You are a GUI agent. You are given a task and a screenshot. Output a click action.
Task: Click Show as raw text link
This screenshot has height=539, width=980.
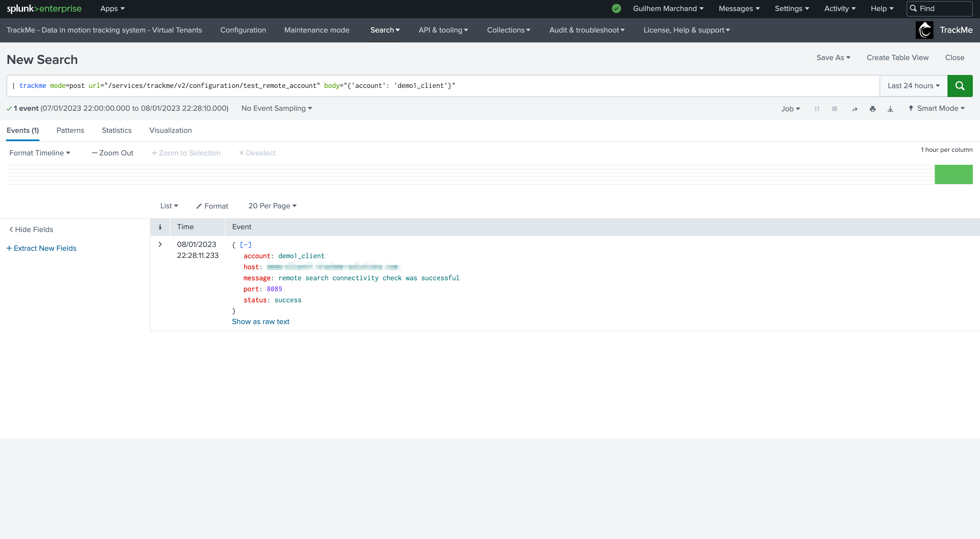pos(261,322)
